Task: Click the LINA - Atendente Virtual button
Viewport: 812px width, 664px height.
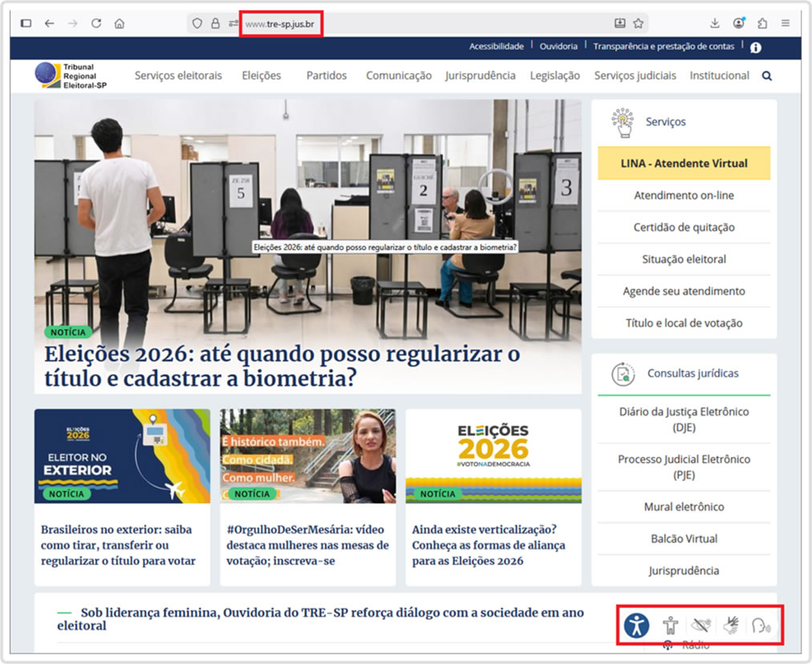Action: tap(684, 163)
